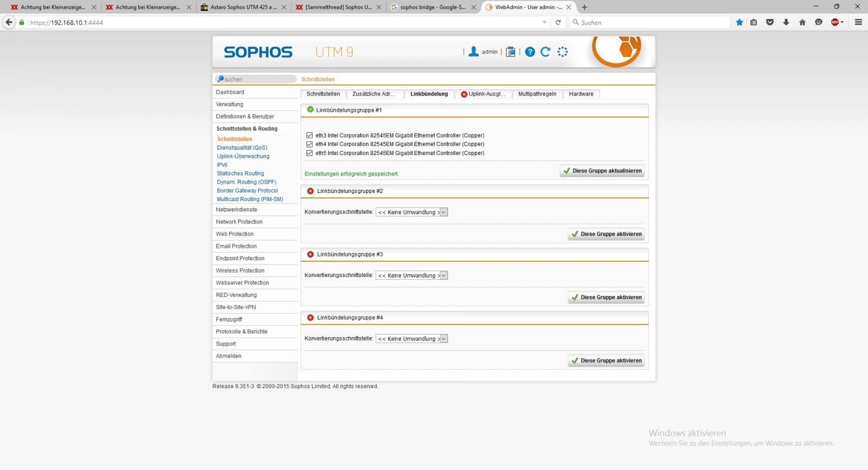This screenshot has width=868, height=470.
Task: Click the Sophos logo
Action: (x=258, y=52)
